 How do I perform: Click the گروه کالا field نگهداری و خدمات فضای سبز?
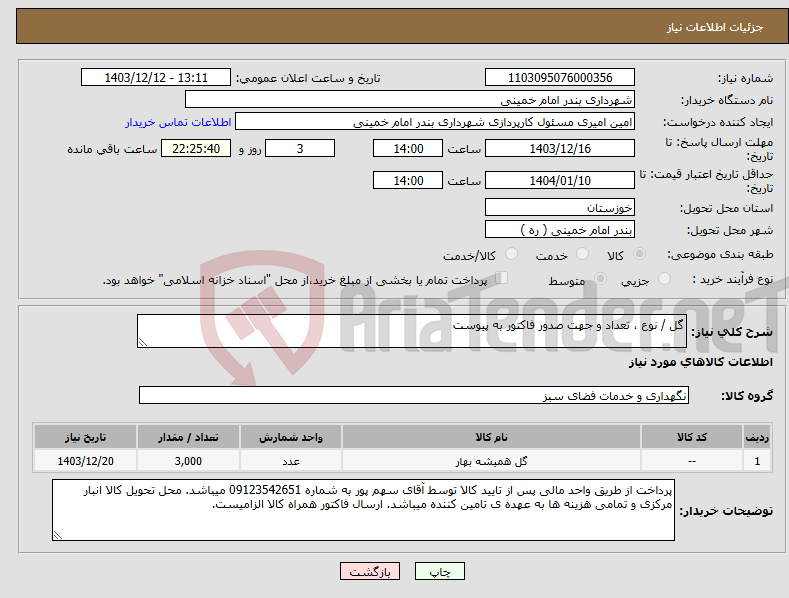click(414, 396)
